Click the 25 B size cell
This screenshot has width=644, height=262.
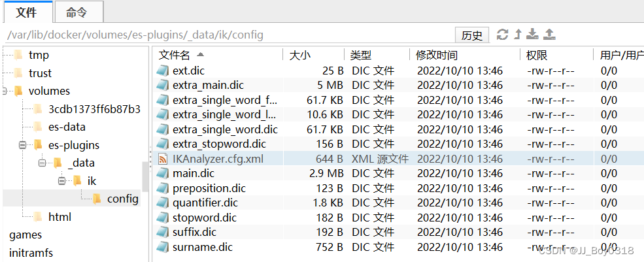tap(333, 71)
